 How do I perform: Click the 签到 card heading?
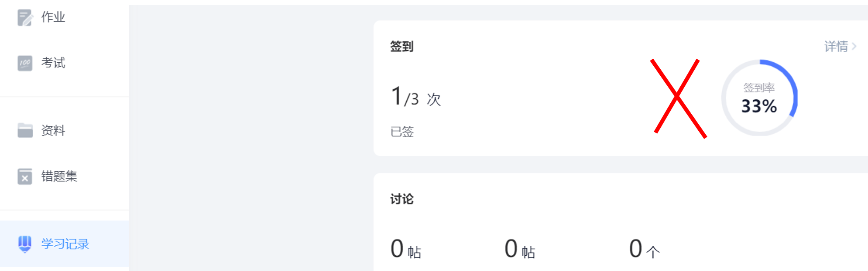402,46
